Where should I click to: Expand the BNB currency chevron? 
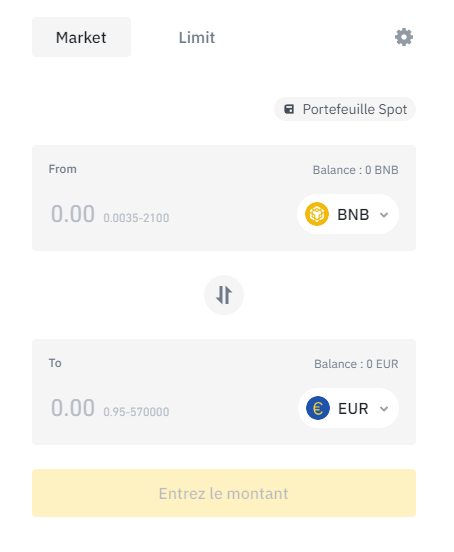click(x=384, y=214)
